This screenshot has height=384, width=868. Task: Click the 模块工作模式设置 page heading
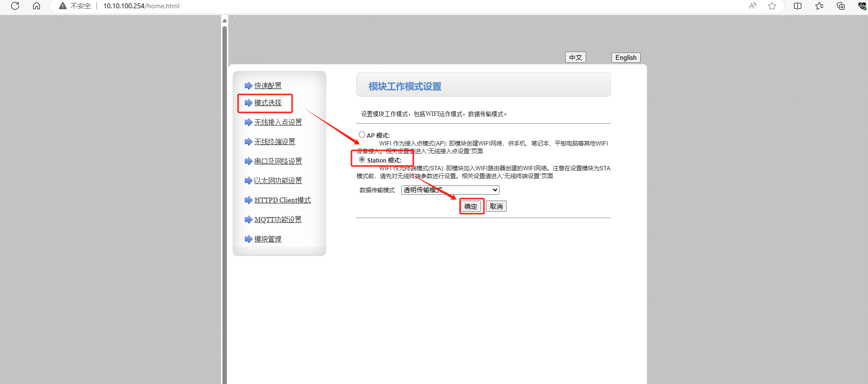[405, 87]
